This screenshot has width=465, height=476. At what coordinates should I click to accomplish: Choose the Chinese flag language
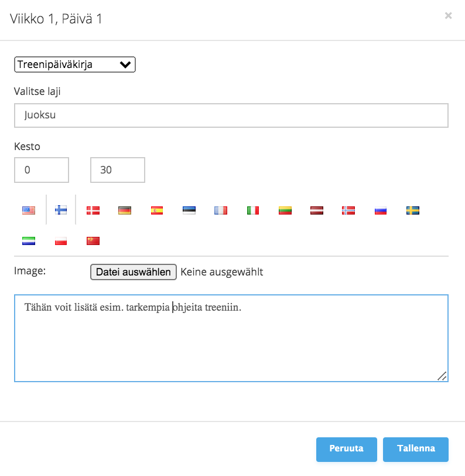pyautogui.click(x=93, y=241)
